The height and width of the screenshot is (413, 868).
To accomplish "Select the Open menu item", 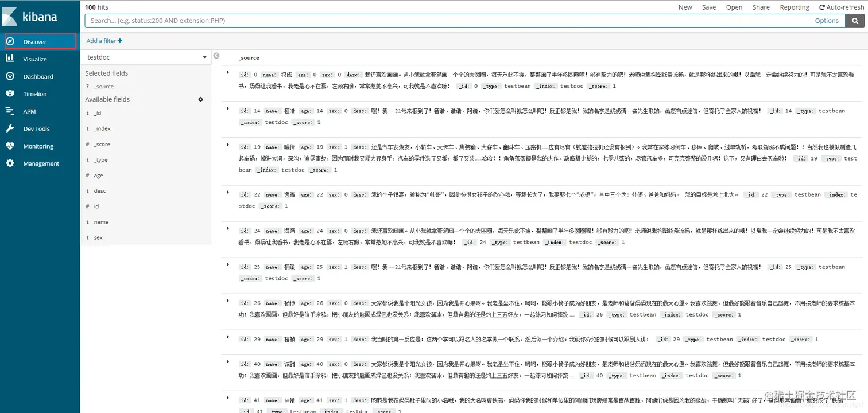I will coord(734,7).
